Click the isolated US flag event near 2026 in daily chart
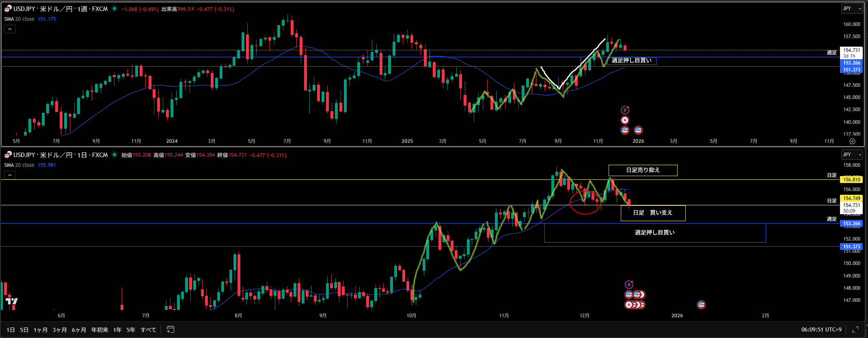Image resolution: width=868 pixels, height=338 pixels. pos(701,305)
